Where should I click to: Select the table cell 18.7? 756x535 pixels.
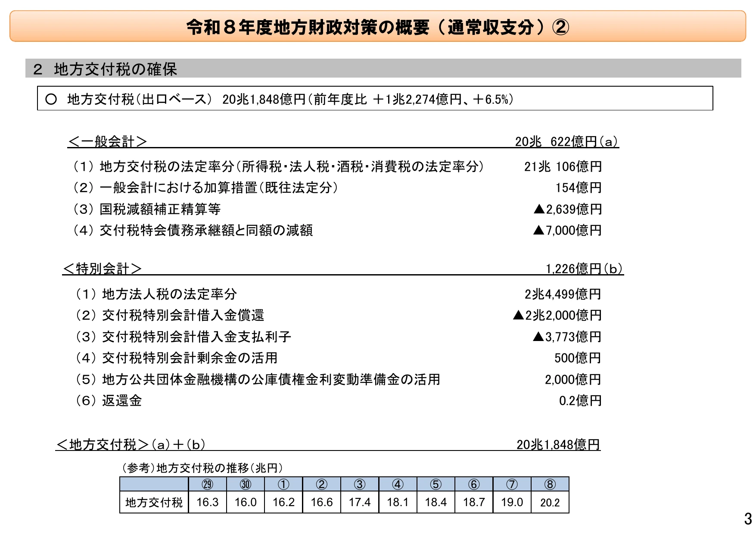(474, 502)
